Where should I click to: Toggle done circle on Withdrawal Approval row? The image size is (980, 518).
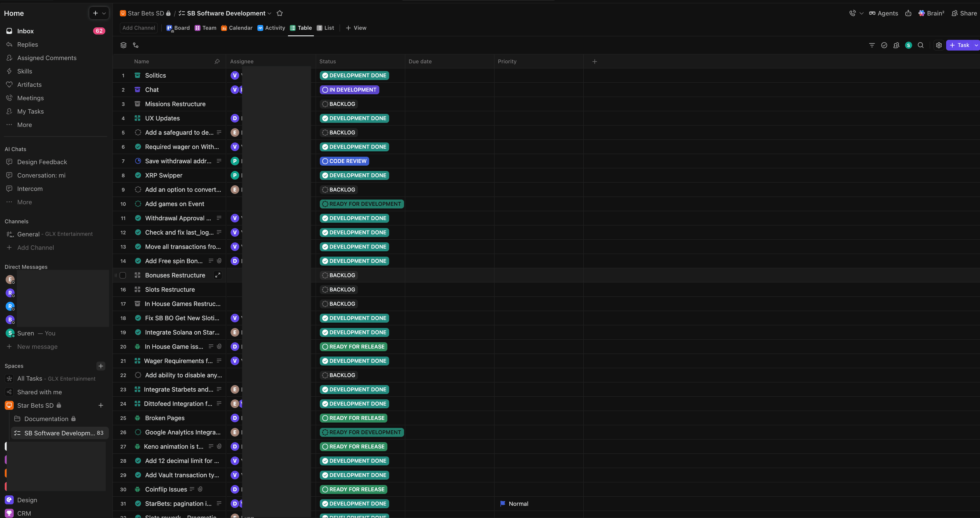138,218
